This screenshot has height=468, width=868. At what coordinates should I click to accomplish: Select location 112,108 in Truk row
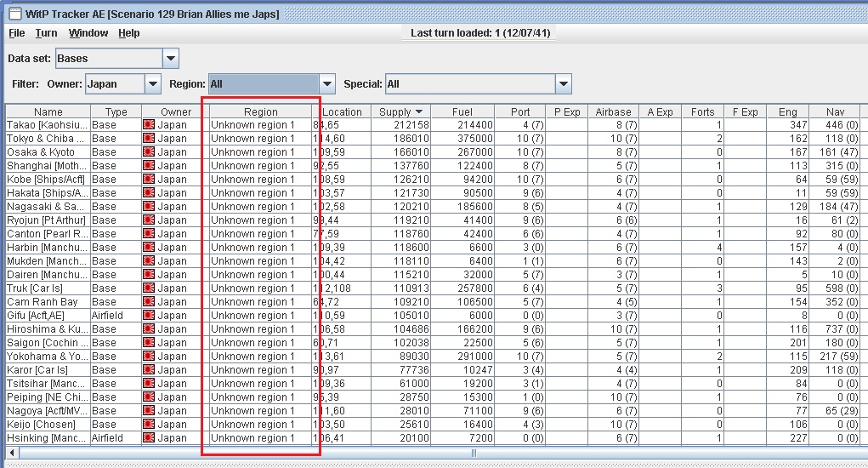342,288
